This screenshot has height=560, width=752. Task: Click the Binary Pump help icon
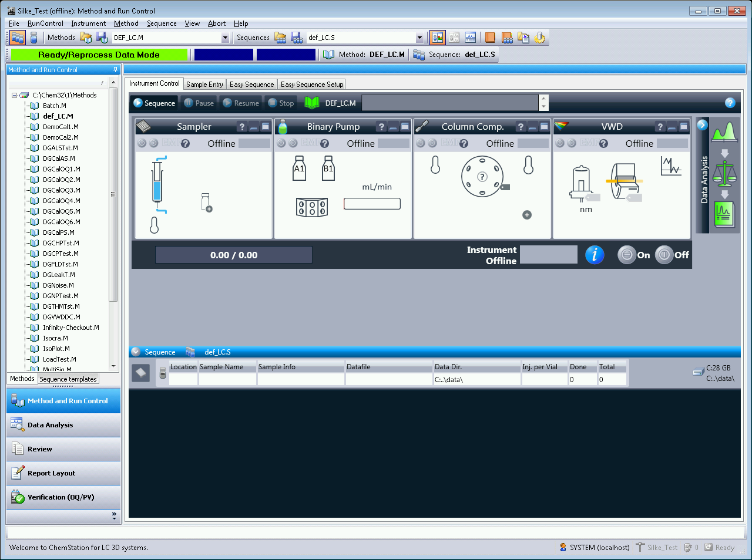[x=381, y=126]
